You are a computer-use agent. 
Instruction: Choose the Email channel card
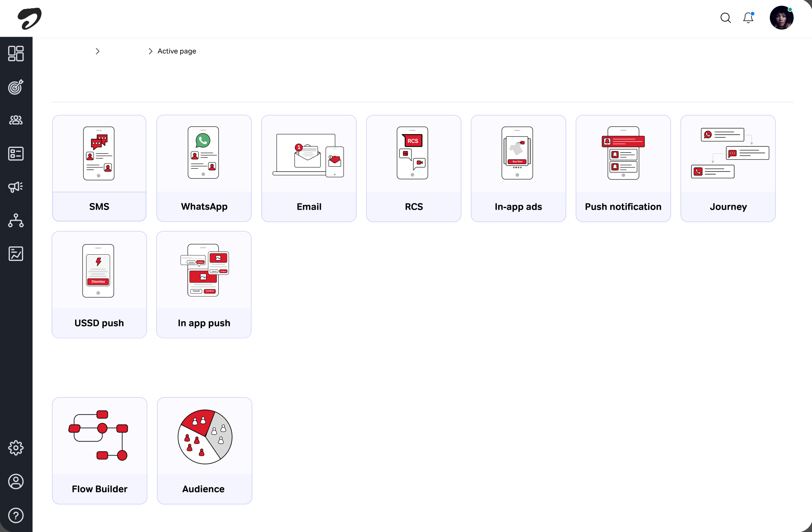click(309, 168)
